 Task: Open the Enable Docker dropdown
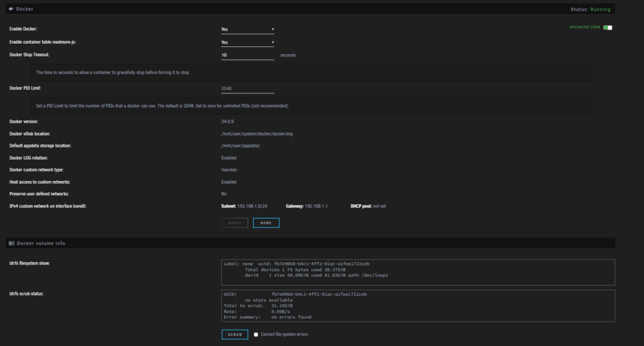point(248,29)
